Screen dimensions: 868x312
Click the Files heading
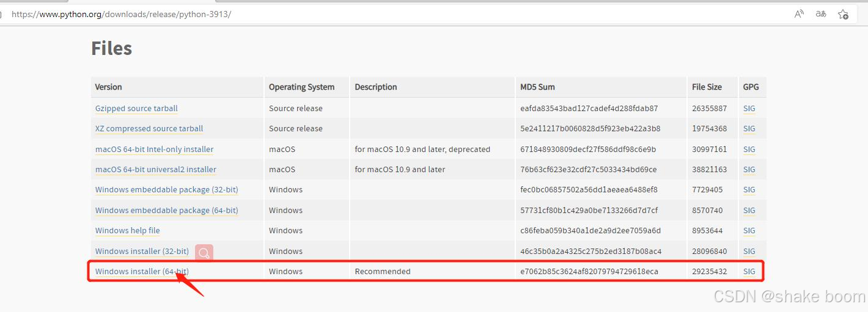coord(111,48)
